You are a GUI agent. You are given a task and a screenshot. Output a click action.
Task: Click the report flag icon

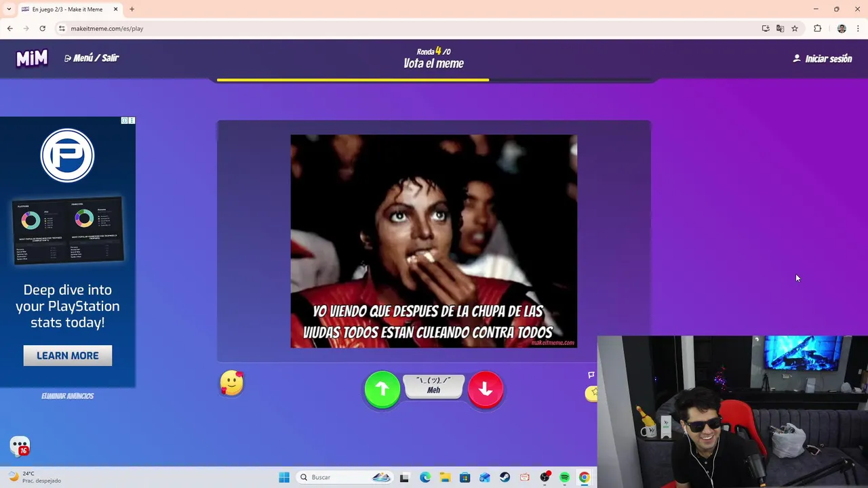(x=591, y=375)
